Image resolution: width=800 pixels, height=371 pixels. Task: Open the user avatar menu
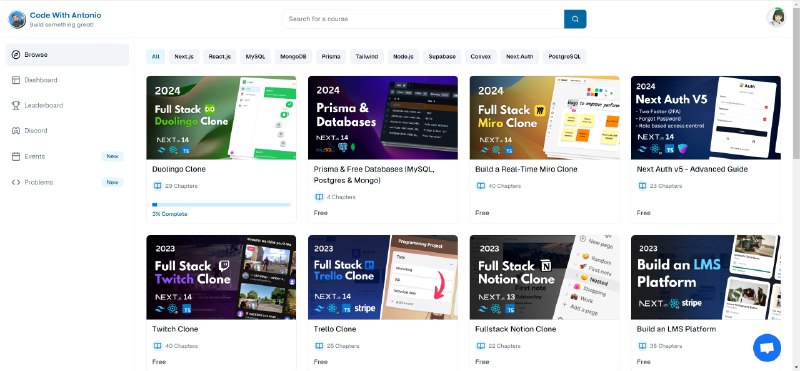click(x=776, y=17)
